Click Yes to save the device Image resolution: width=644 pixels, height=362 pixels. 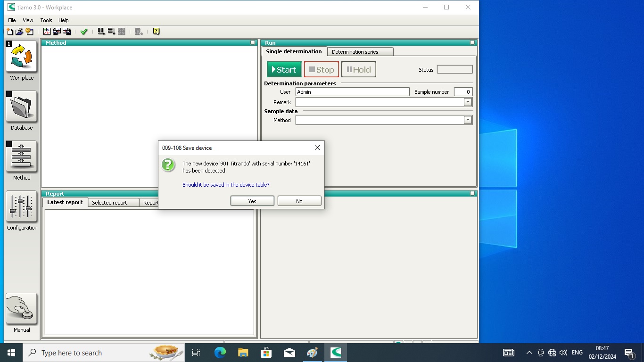coord(252,201)
